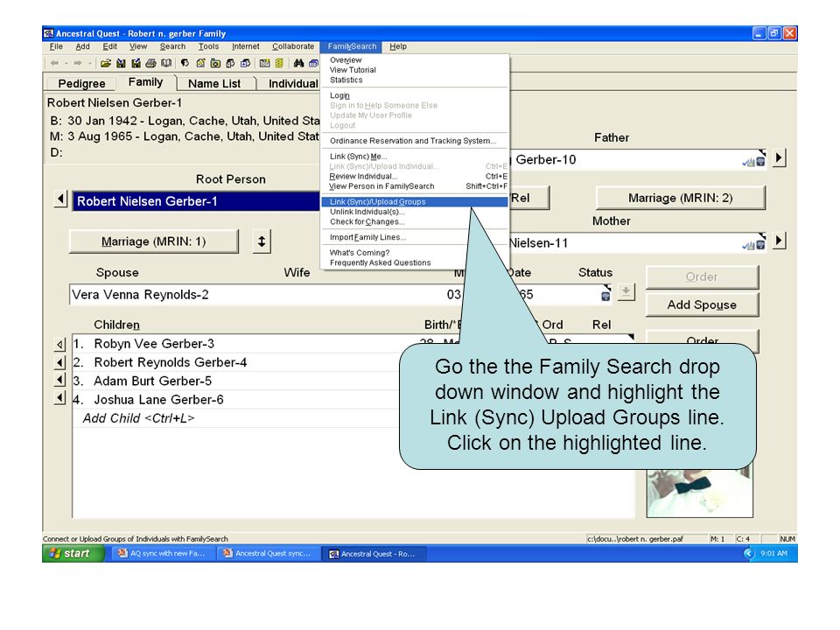This screenshot has width=840, height=630.
Task: Open the Edit menu
Action: (110, 46)
